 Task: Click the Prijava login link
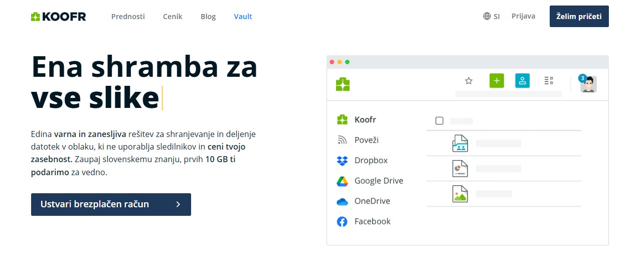coord(523,16)
